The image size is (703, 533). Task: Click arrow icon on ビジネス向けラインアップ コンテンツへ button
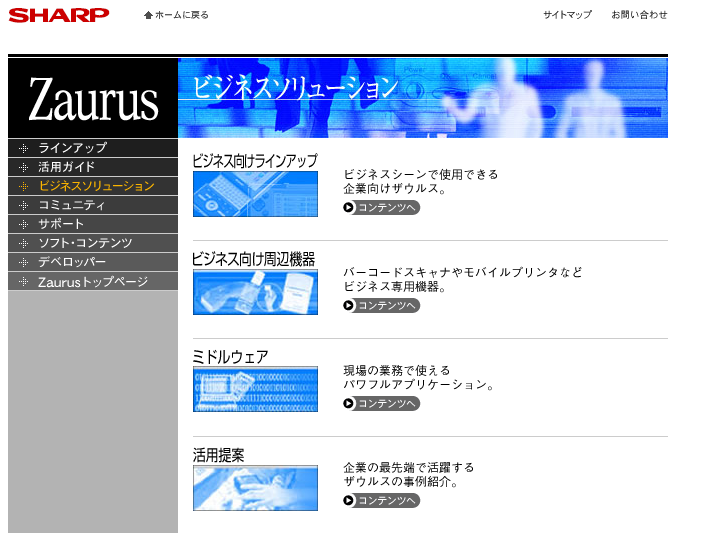pyautogui.click(x=349, y=208)
